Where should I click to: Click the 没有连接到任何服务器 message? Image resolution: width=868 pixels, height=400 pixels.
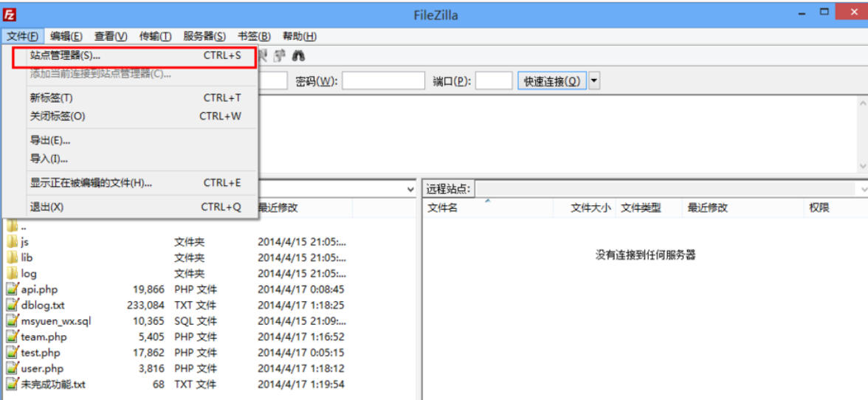coord(645,255)
